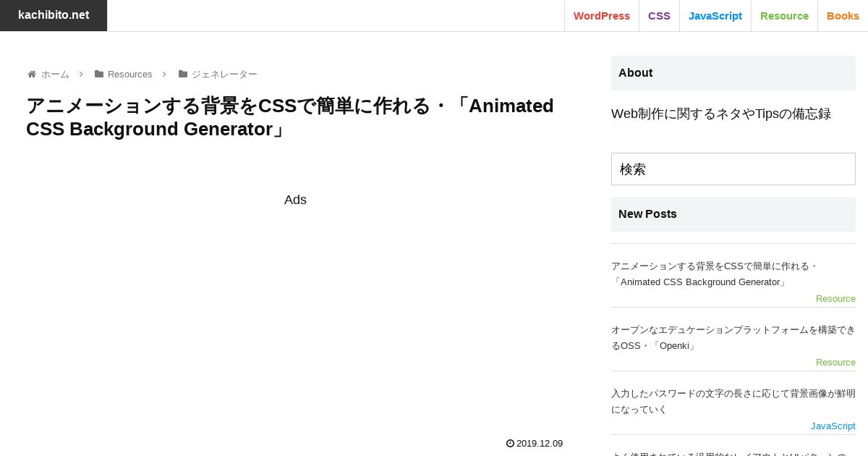Click Resource tag under the Animated CSS post
Viewport: 868px width, 456px height.
[x=835, y=298]
